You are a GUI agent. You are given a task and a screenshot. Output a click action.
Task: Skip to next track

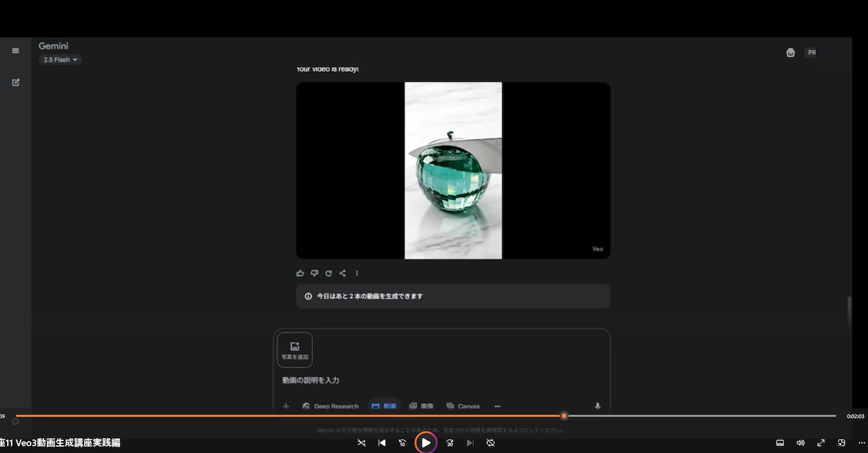click(470, 443)
